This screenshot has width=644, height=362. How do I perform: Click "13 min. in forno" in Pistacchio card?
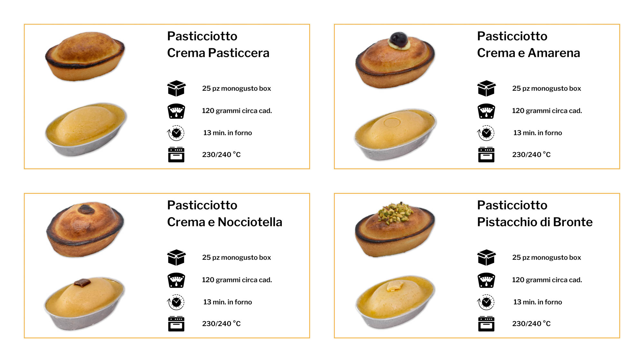coord(537,302)
